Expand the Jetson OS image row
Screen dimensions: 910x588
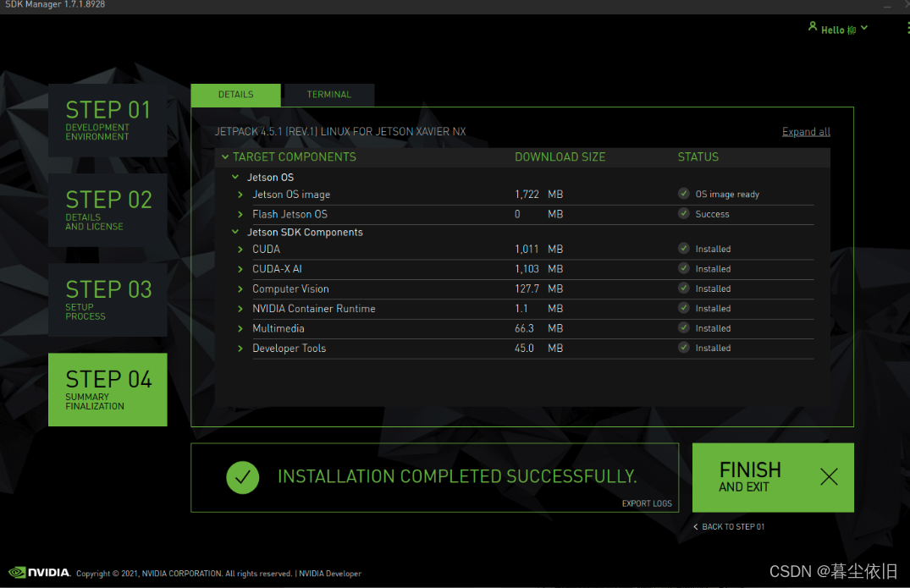click(x=240, y=195)
